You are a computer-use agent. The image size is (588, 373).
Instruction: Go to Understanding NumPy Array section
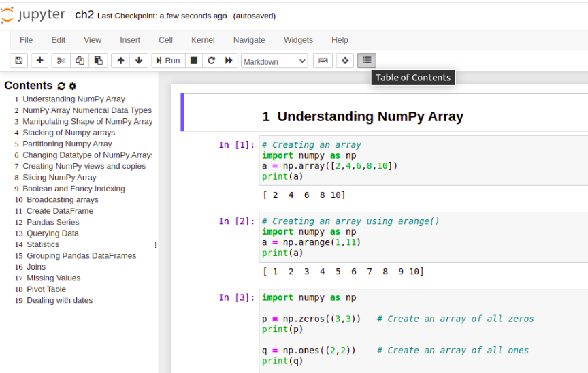[74, 99]
